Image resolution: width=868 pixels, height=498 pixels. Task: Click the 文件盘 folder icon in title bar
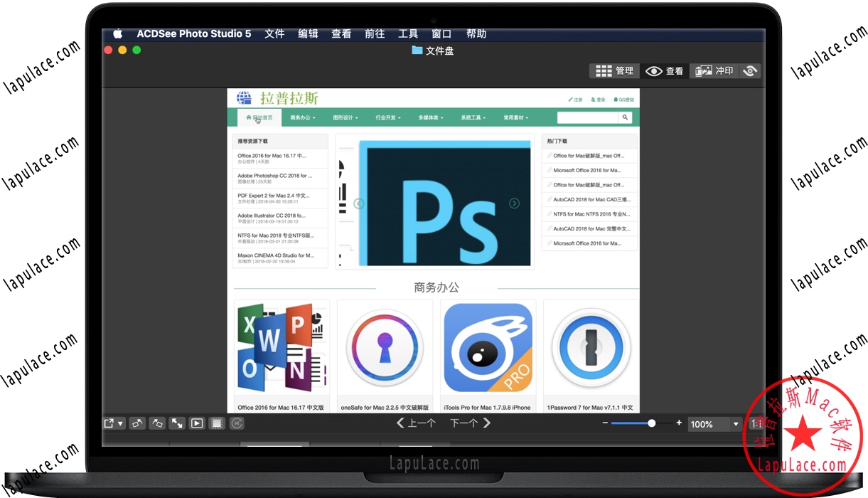click(x=417, y=51)
